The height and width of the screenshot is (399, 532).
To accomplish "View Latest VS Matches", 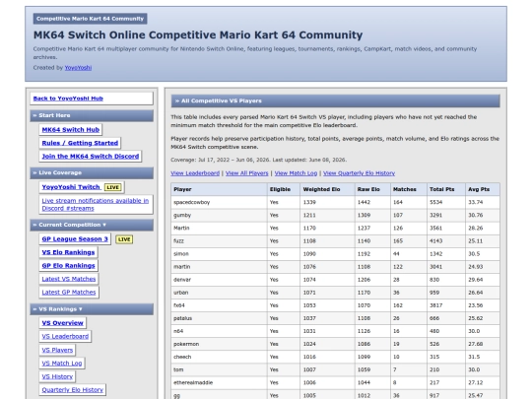I will 69,279.
